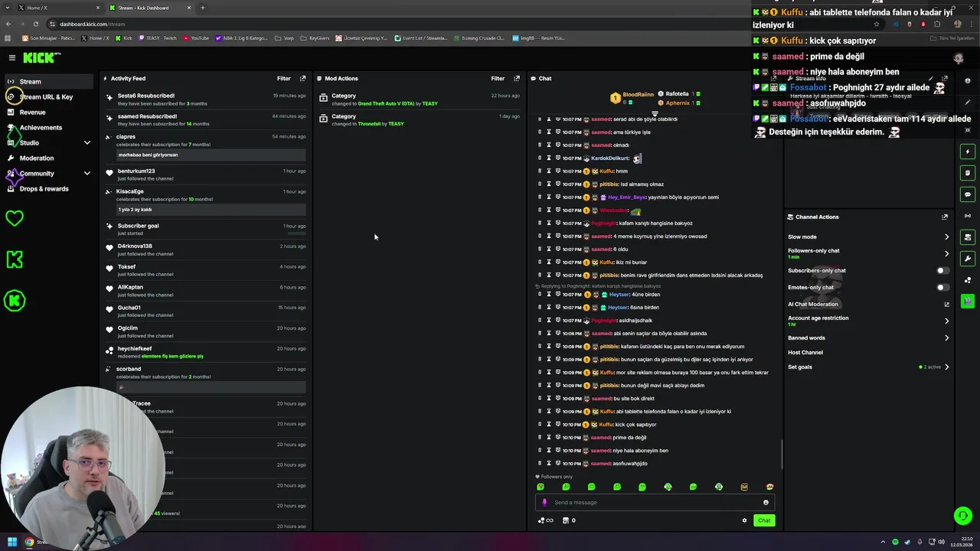Screen dimensions: 980x551
Task: Open Activity Feed Filter
Action: pos(283,78)
